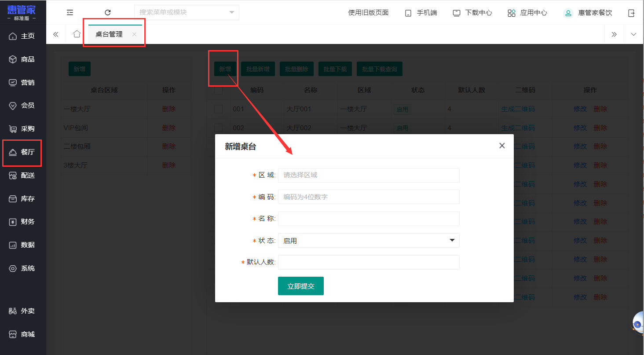The height and width of the screenshot is (355, 644).
Task: Close the 桌台管理 tab
Action: tap(134, 34)
